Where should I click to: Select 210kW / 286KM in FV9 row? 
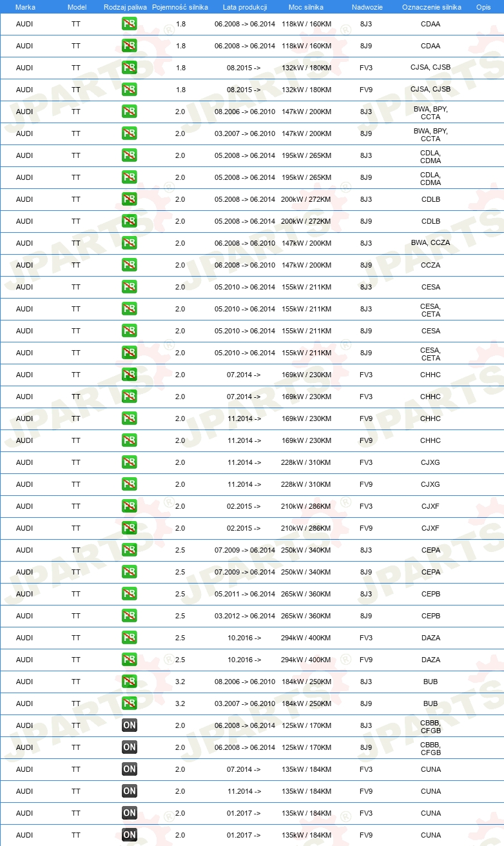[x=306, y=528]
